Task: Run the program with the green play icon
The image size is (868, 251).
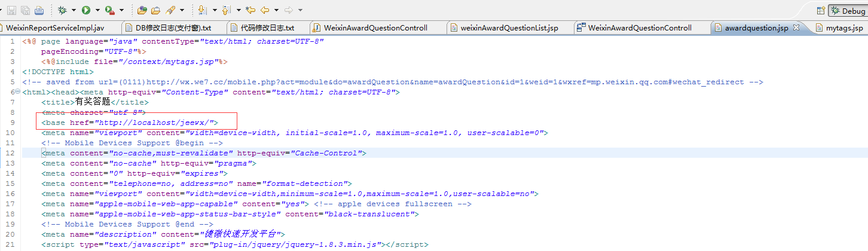Action: [86, 10]
